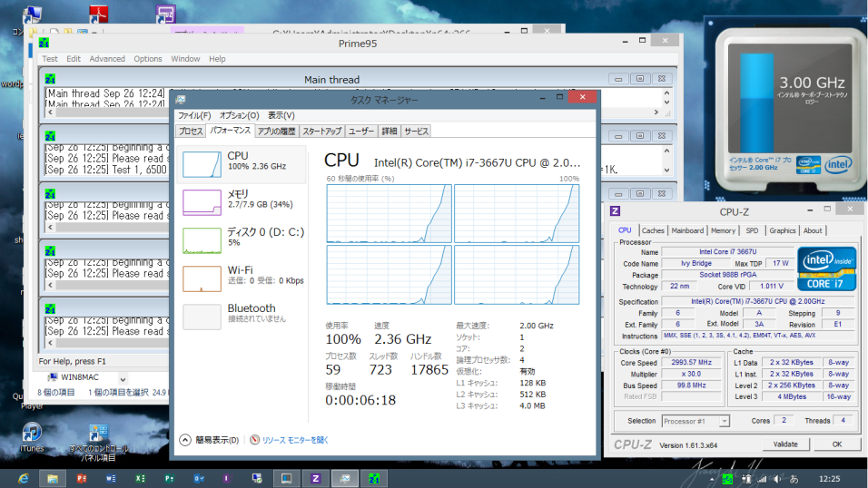Open Prime95 Window menu

point(185,59)
